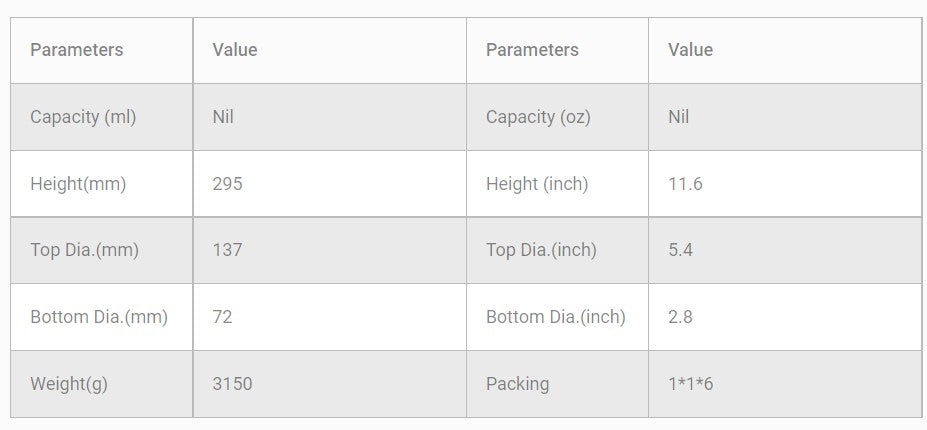Click the left Parameters header cell

[77, 50]
